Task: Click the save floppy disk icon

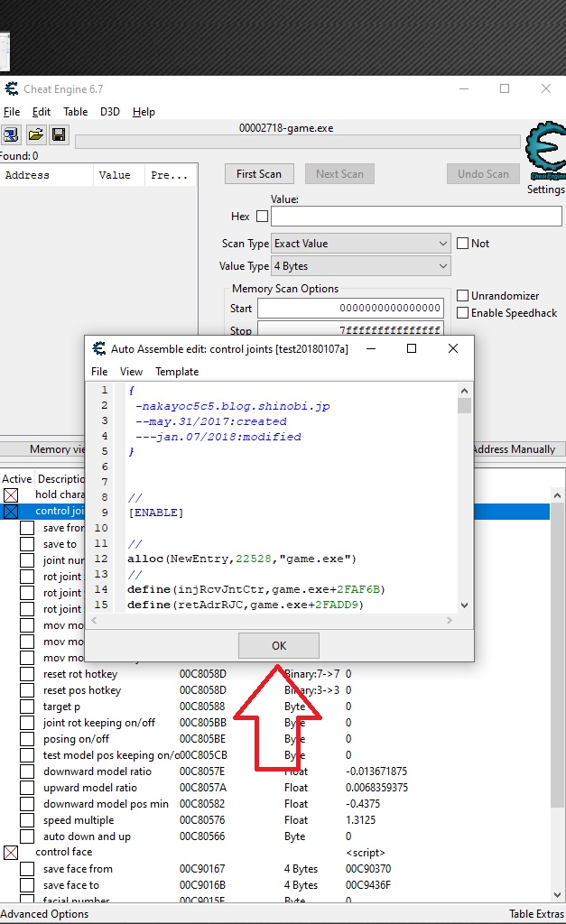Action: pos(59,135)
